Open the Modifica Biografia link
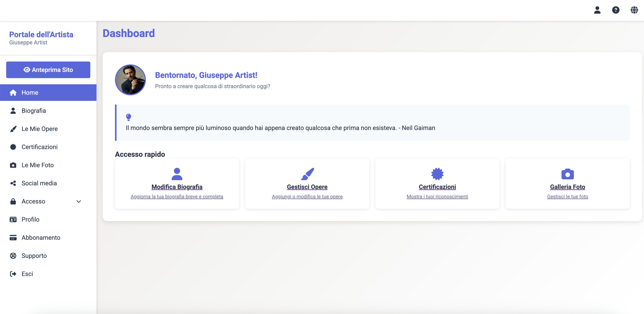This screenshot has height=314, width=644. click(x=177, y=187)
